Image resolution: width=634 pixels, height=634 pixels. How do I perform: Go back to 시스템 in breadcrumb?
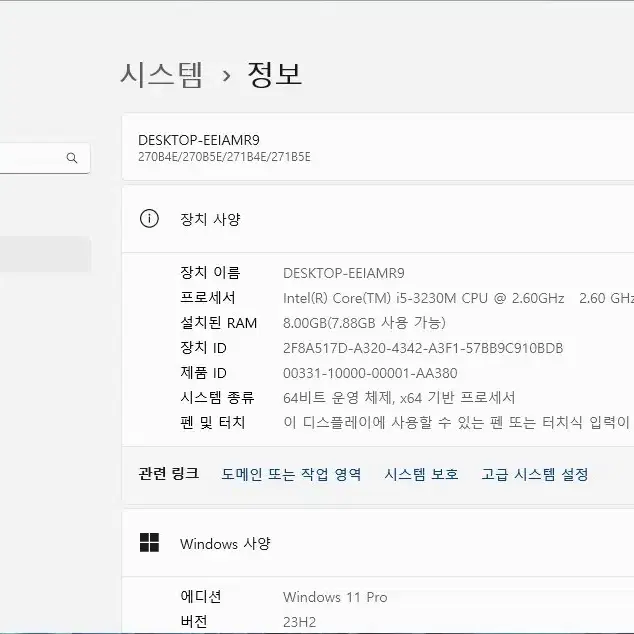tap(161, 75)
